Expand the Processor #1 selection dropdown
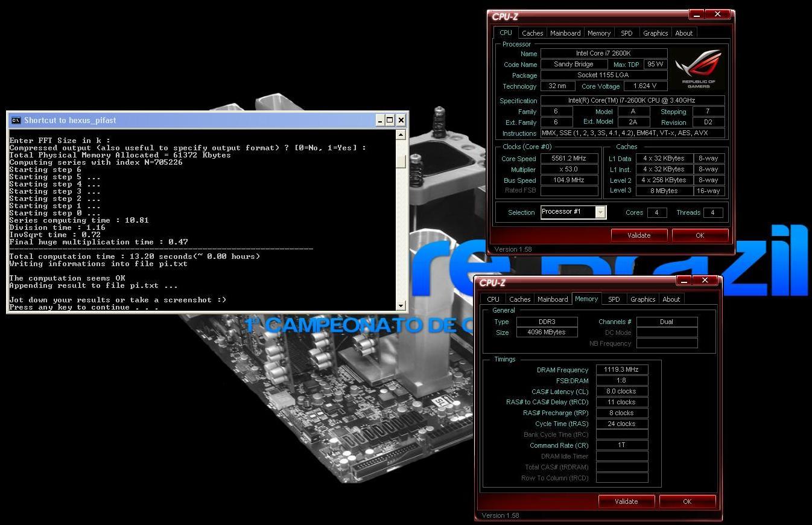 [x=600, y=212]
